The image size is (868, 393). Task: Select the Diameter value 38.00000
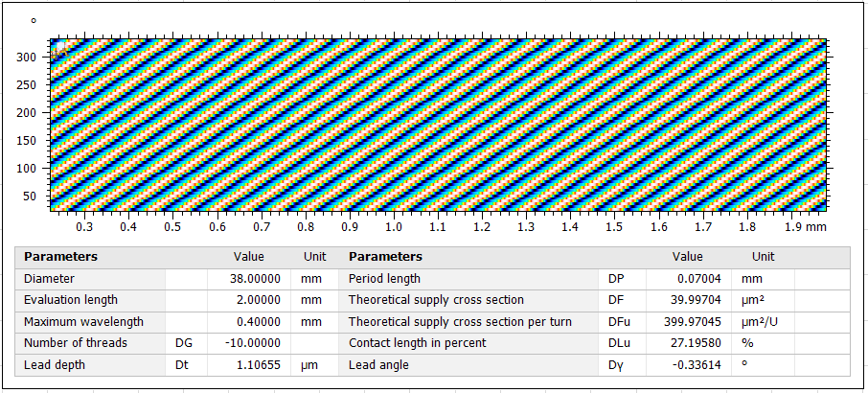pos(254,278)
